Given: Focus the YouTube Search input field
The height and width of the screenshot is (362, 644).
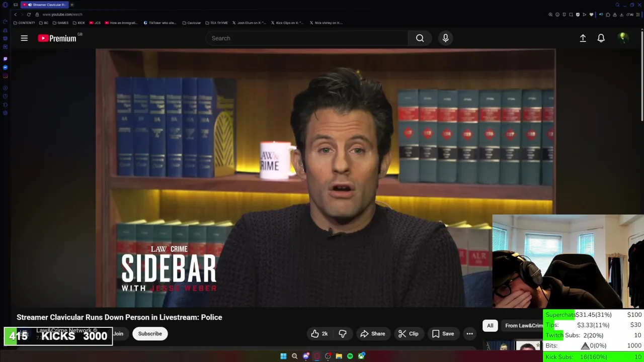Looking at the screenshot, I should (x=307, y=38).
